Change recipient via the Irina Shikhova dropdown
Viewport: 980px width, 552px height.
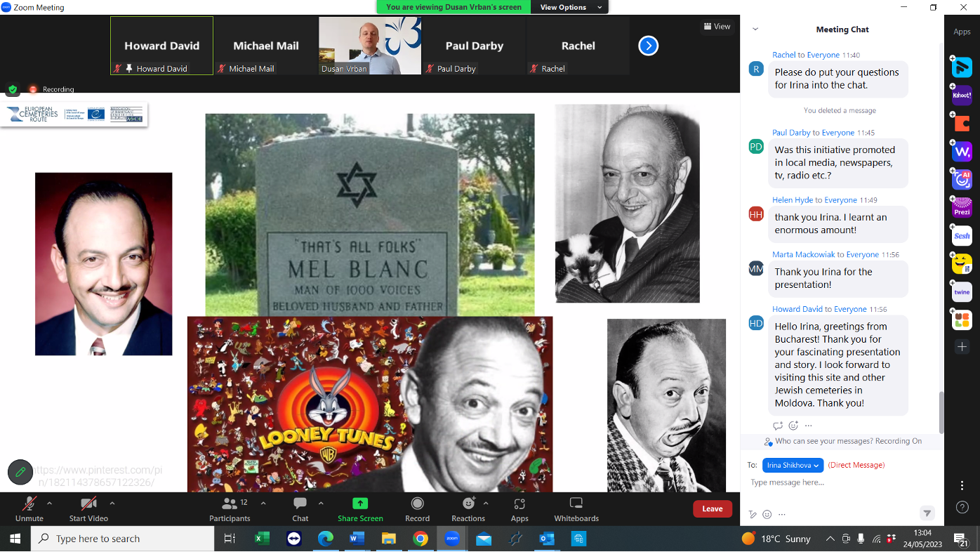click(x=793, y=465)
